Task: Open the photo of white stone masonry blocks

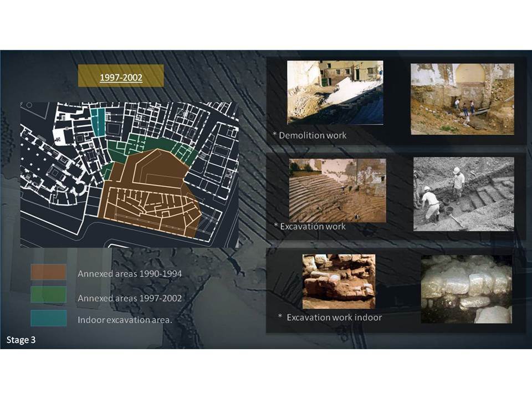Action: (x=467, y=289)
